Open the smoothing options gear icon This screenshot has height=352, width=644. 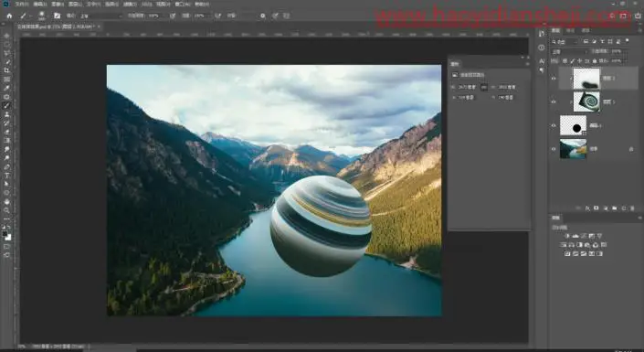coord(263,16)
